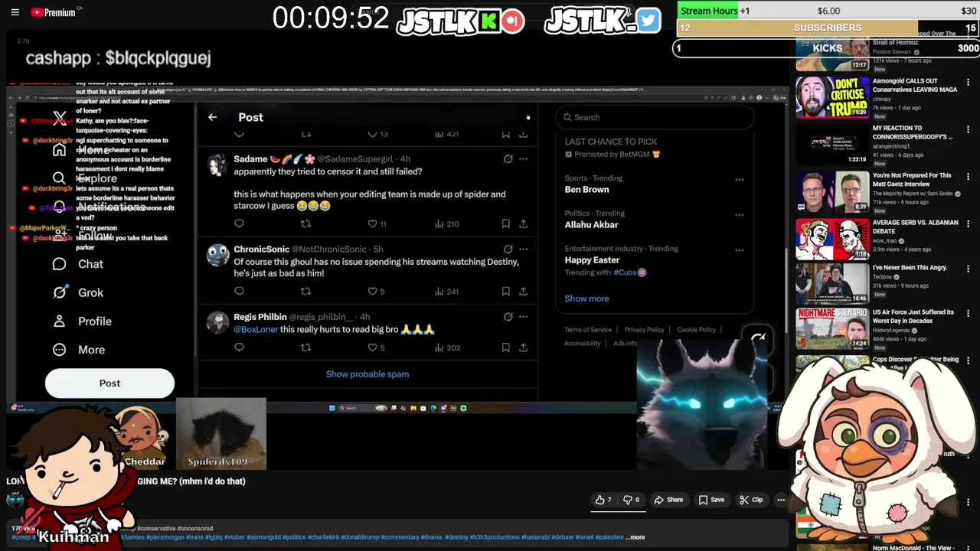Open Terms of Service footer link
The image size is (980, 551).
[588, 330]
